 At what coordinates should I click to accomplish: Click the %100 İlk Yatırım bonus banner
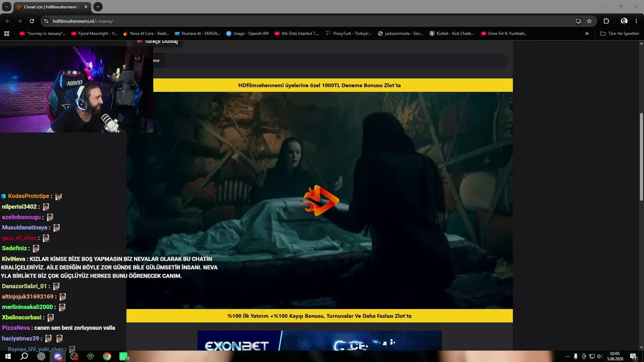[x=319, y=316]
